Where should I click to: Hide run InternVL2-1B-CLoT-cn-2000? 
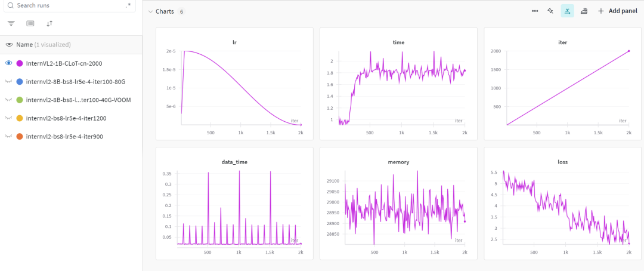(8, 63)
